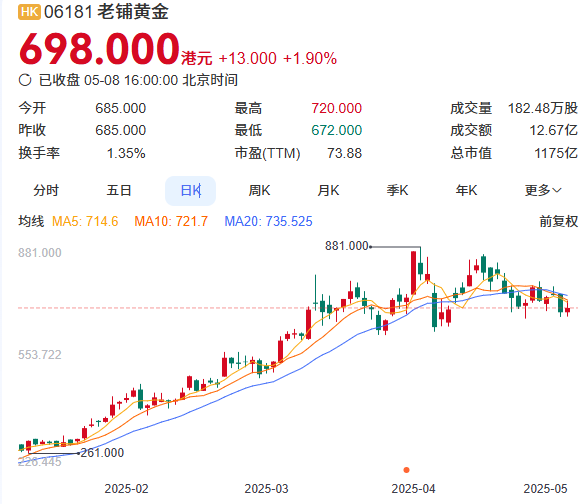Click the 均线 label

tap(31, 221)
